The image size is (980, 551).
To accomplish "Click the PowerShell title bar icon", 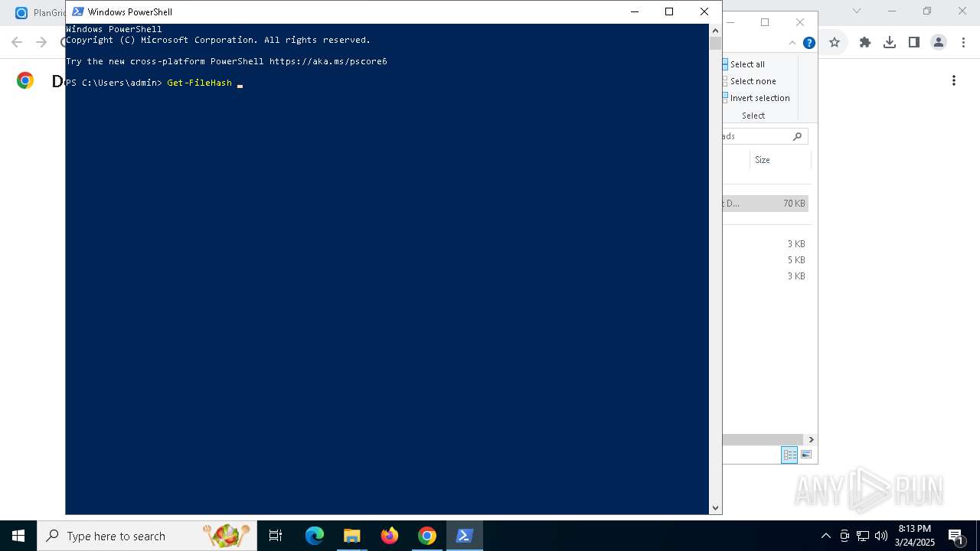I will 77,11.
